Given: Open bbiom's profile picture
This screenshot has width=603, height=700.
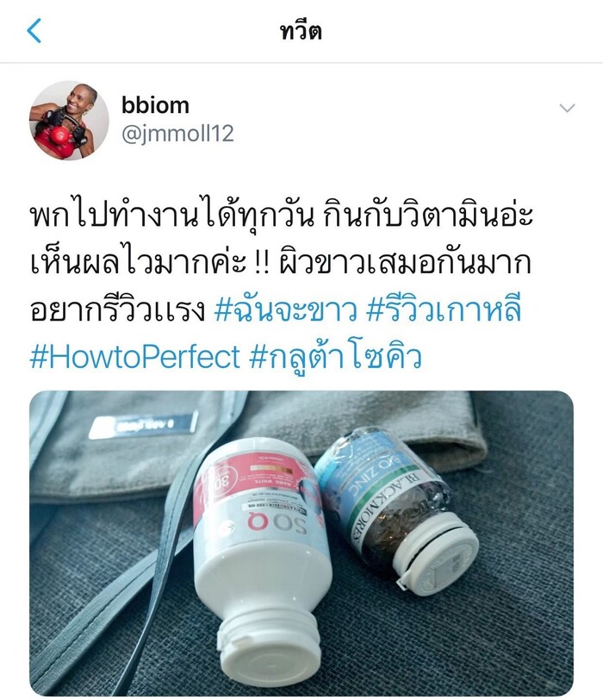Looking at the screenshot, I should pos(69,120).
